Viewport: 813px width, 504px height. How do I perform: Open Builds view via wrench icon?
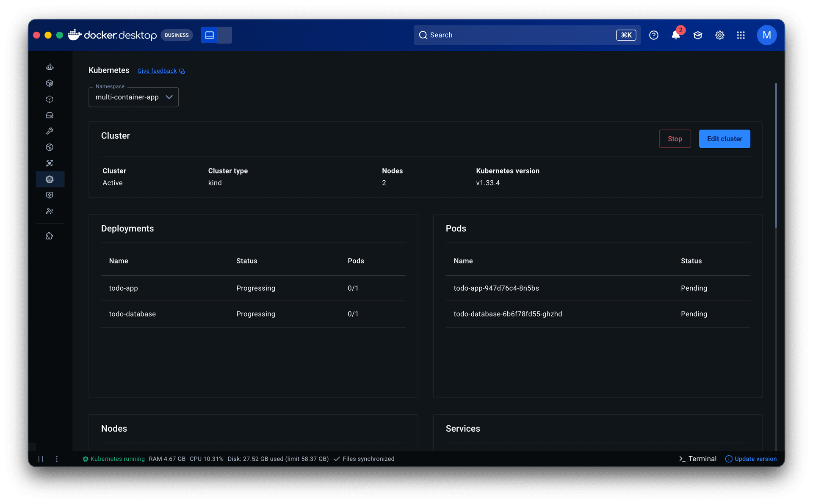pos(50,131)
